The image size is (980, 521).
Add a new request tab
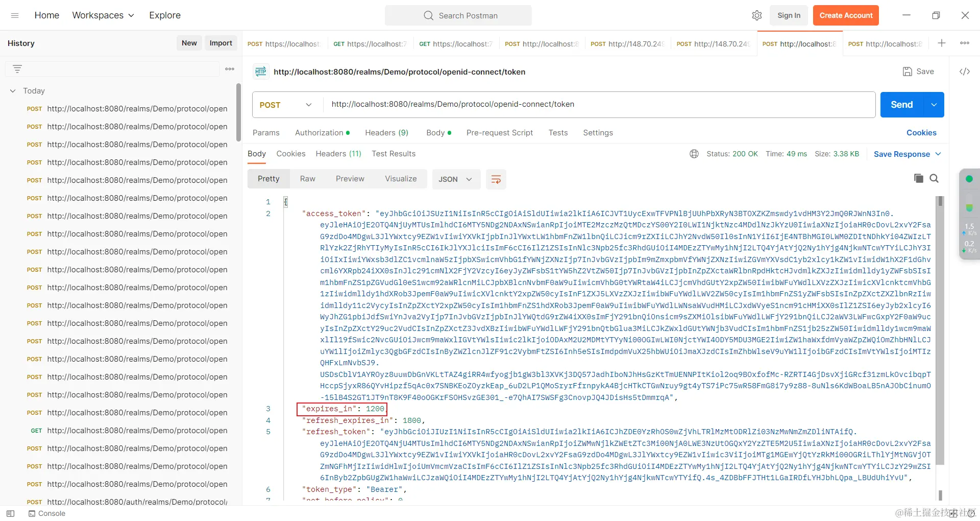[x=942, y=43]
